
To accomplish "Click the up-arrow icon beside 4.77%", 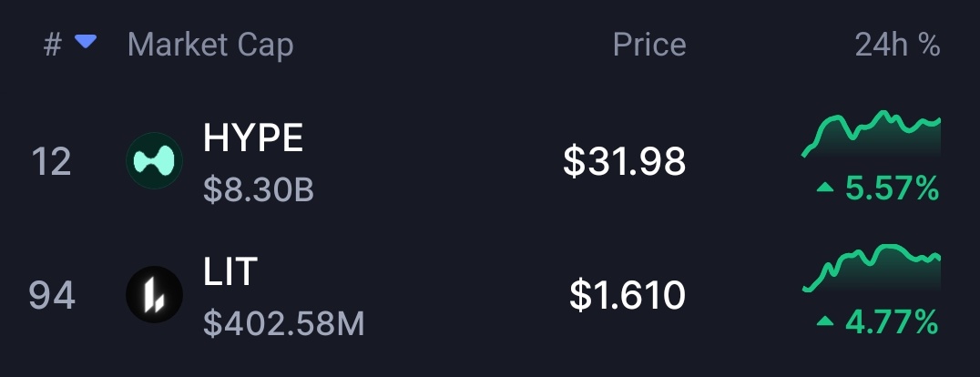I will pos(825,321).
